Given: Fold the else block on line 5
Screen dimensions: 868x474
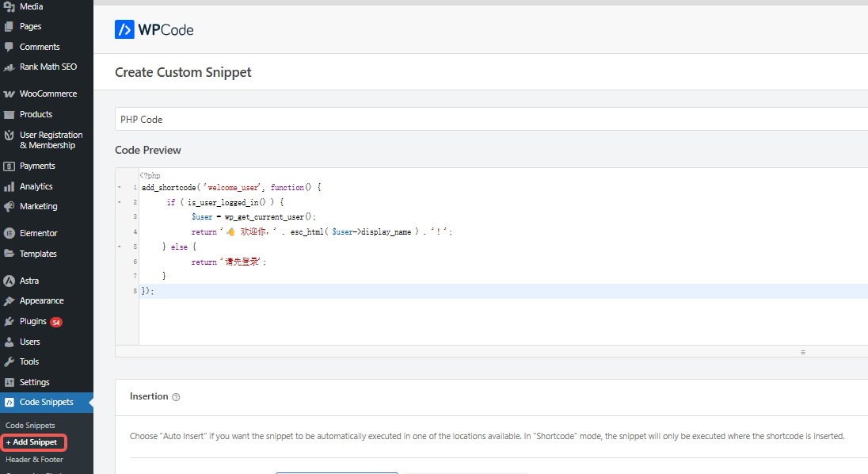Looking at the screenshot, I should coord(119,247).
